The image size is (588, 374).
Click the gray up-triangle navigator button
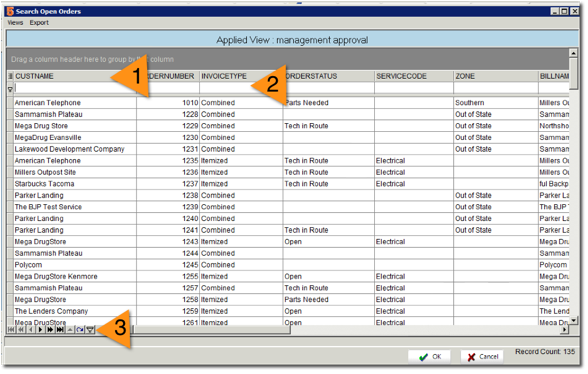pyautogui.click(x=70, y=330)
